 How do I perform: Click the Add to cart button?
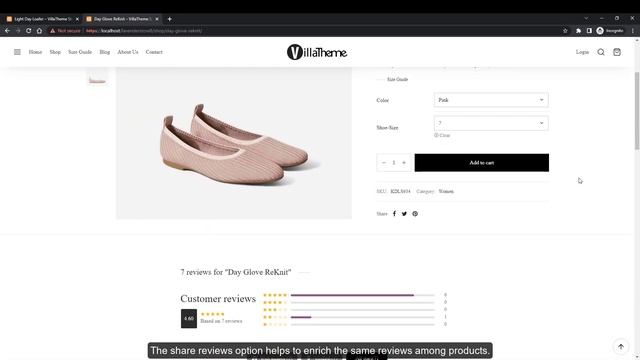click(482, 162)
